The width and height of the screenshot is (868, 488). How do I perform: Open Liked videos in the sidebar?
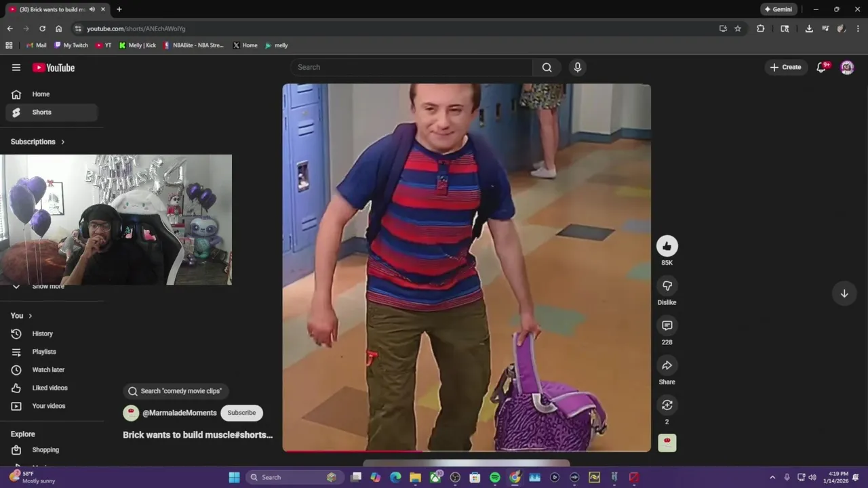click(52, 388)
